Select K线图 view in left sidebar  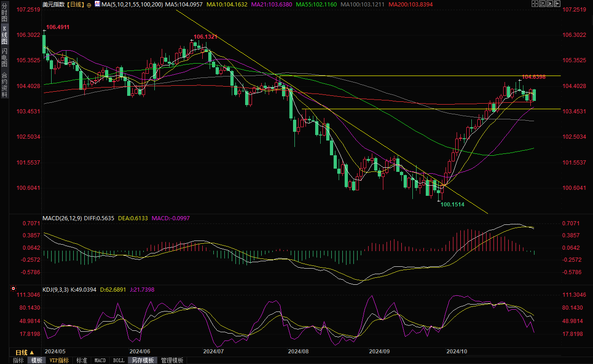(4, 35)
